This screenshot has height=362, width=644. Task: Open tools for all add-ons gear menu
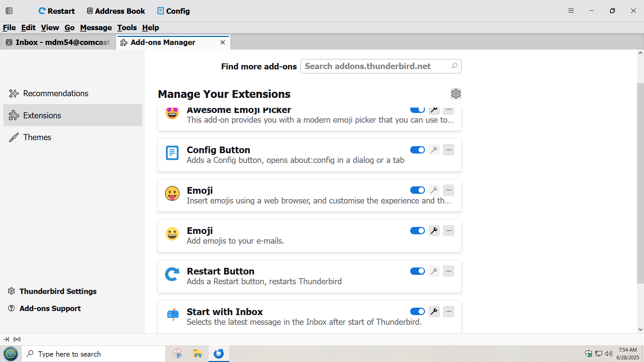456,94
